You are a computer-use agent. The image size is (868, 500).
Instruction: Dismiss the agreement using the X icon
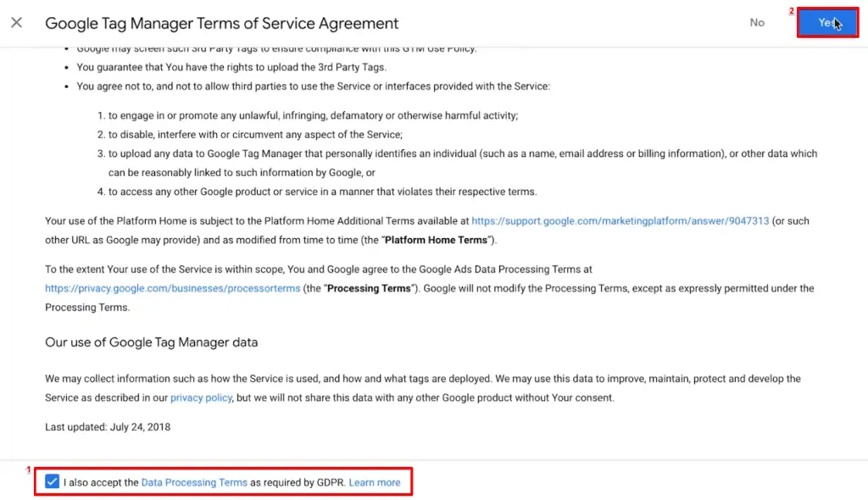[x=16, y=22]
